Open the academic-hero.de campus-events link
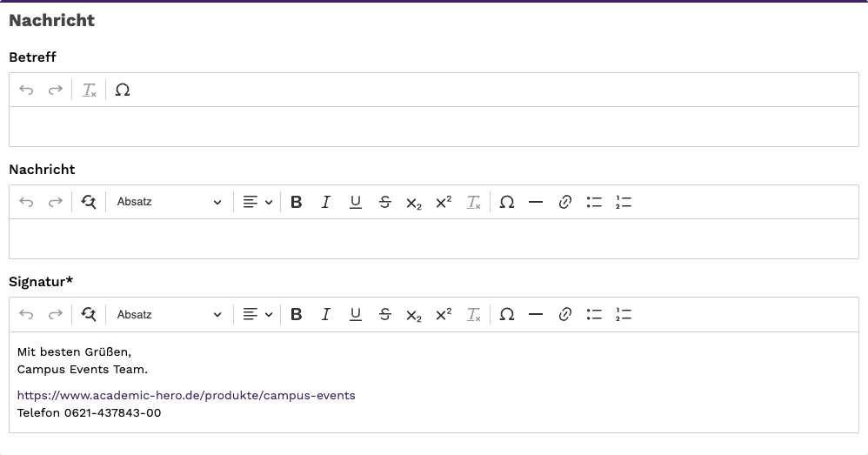This screenshot has width=868, height=455. pyautogui.click(x=186, y=395)
